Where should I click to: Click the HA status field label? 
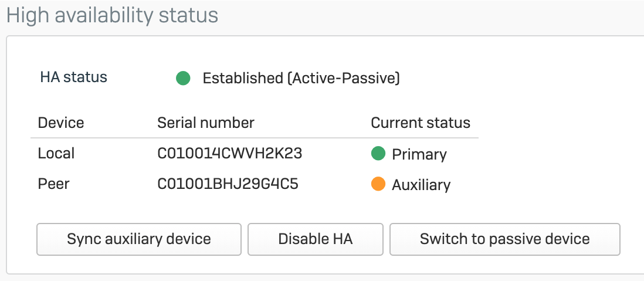pos(74,77)
